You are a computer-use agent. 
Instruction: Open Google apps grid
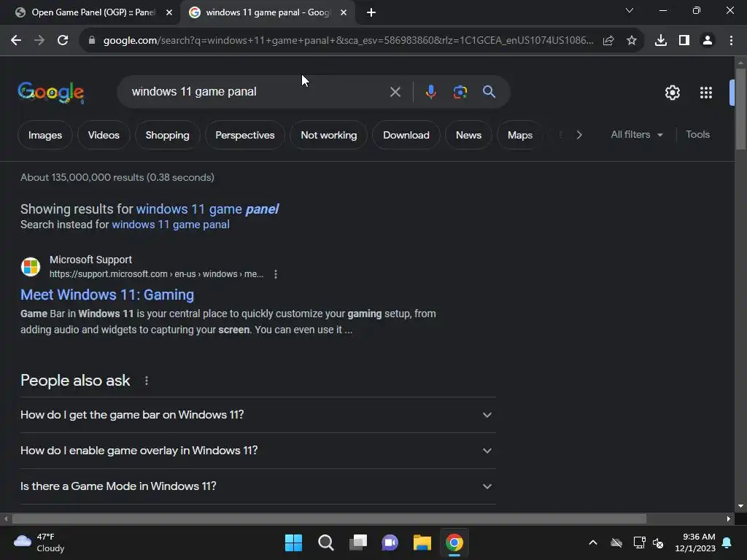click(x=706, y=93)
